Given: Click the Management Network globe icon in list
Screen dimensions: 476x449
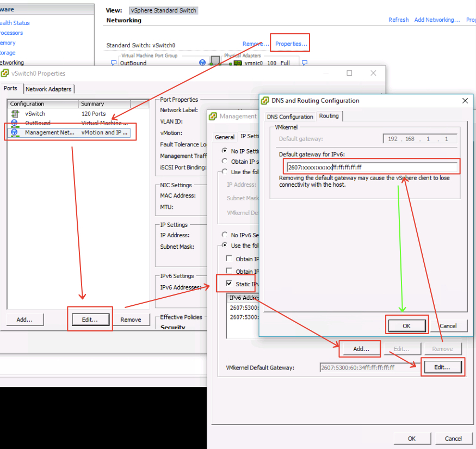Looking at the screenshot, I should click(x=14, y=132).
